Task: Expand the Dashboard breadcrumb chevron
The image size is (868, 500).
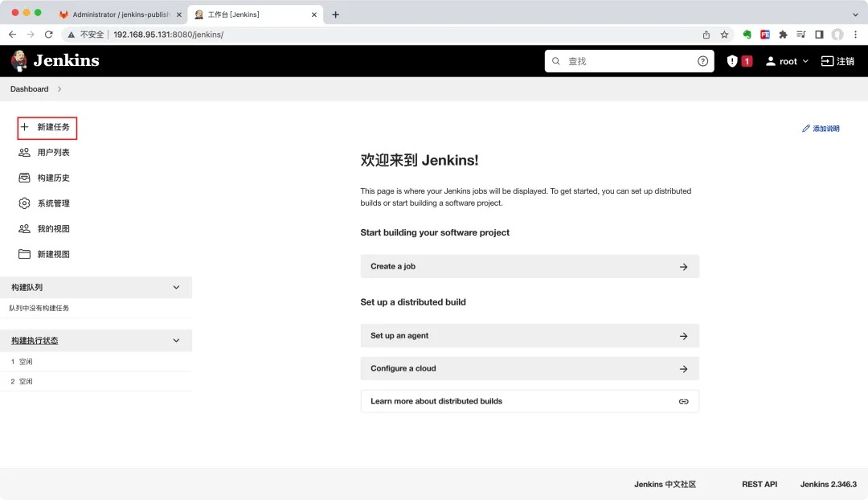Action: (x=59, y=89)
